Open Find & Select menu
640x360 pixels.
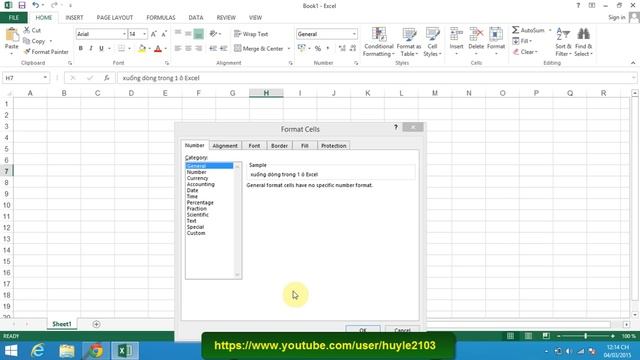(x=583, y=42)
